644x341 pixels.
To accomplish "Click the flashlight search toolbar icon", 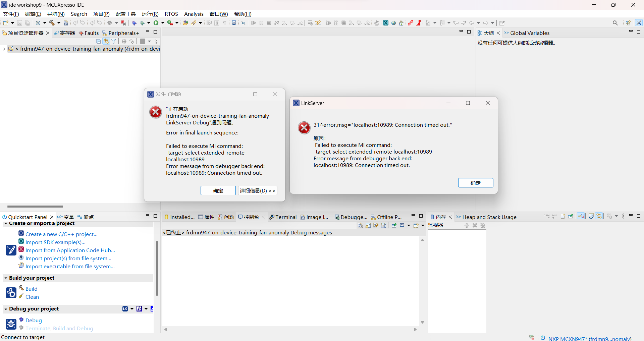I will 194,23.
